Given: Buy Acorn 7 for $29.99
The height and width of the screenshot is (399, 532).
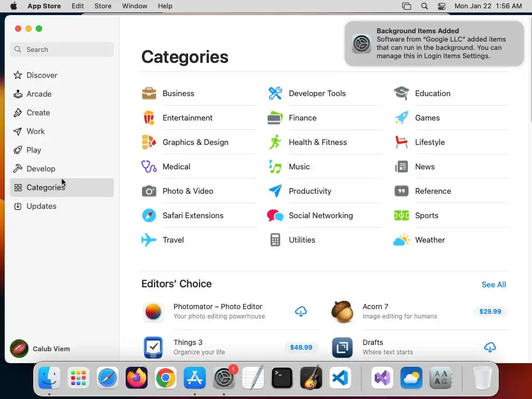Looking at the screenshot, I should (490, 312).
